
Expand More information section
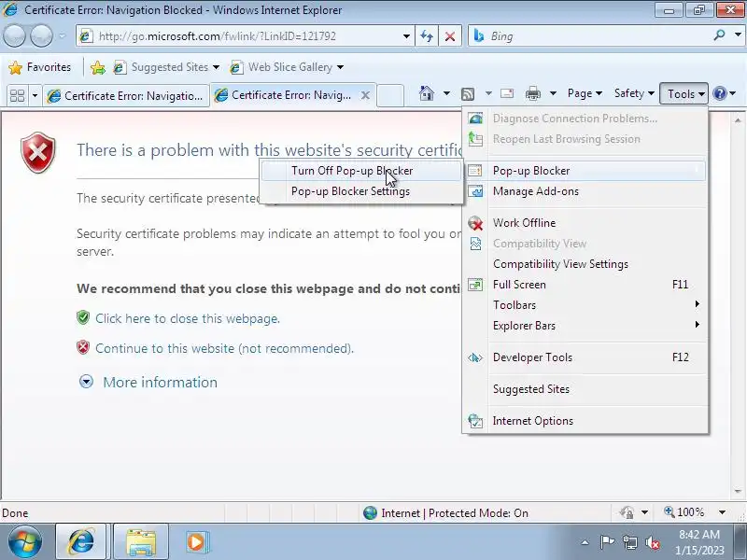[148, 382]
